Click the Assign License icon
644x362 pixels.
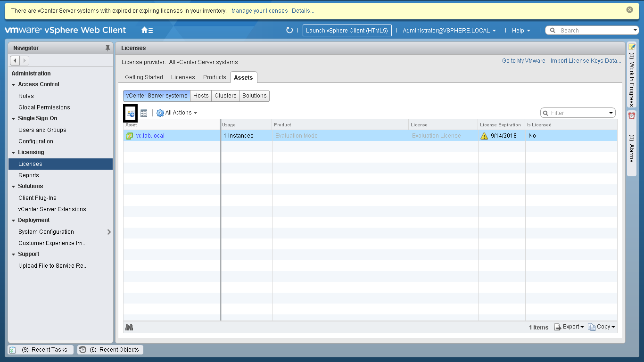click(131, 113)
